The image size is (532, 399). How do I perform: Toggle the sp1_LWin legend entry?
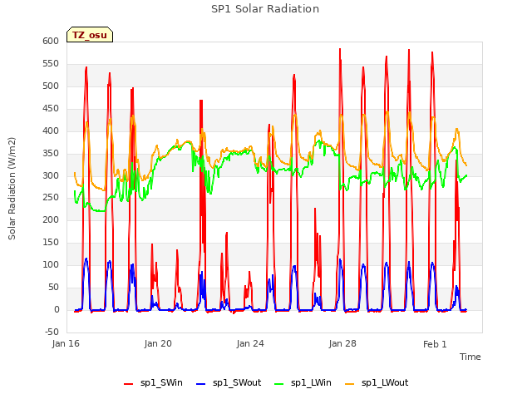click(x=303, y=383)
